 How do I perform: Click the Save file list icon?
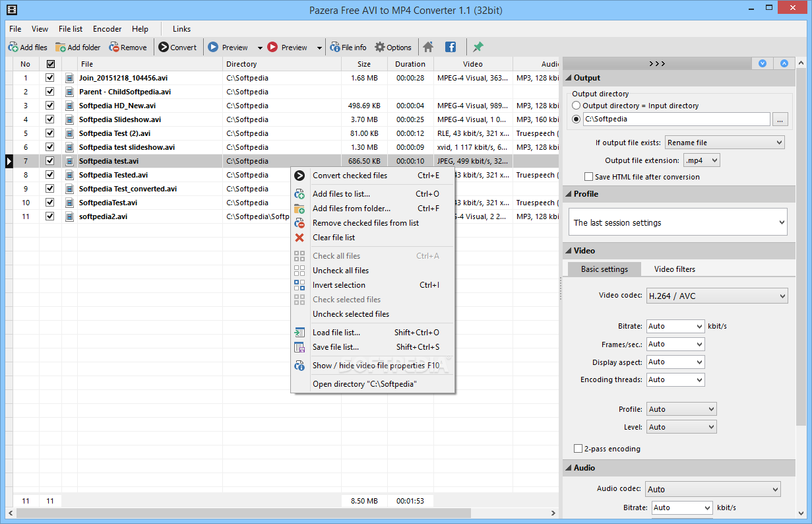point(299,347)
